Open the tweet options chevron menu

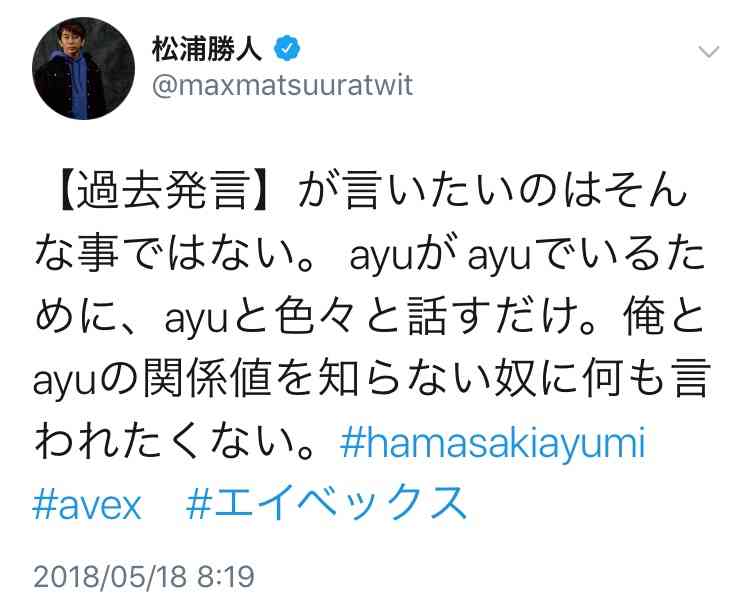[x=708, y=51]
